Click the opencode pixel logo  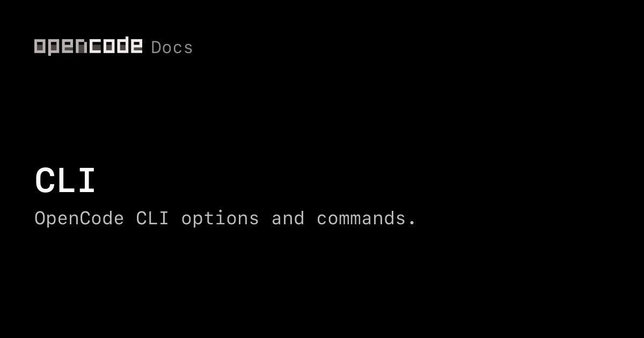click(x=89, y=46)
